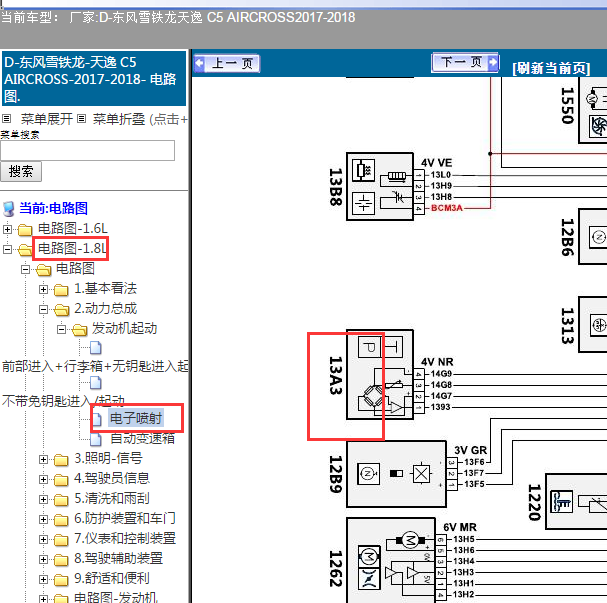This screenshot has height=603, width=607.
Task: Click the folder icon of 电路图-1.6L
Action: pos(25,230)
